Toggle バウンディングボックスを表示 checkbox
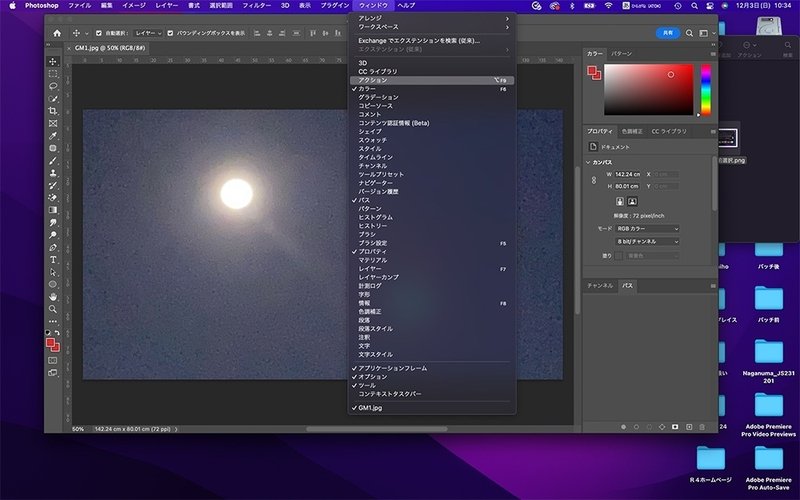800x500 pixels. [170, 33]
